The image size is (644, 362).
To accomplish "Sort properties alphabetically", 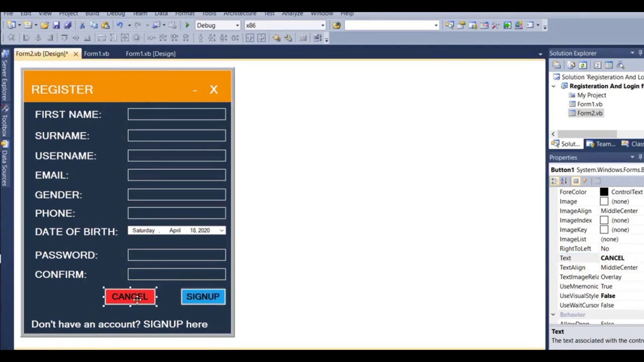I will [x=564, y=181].
